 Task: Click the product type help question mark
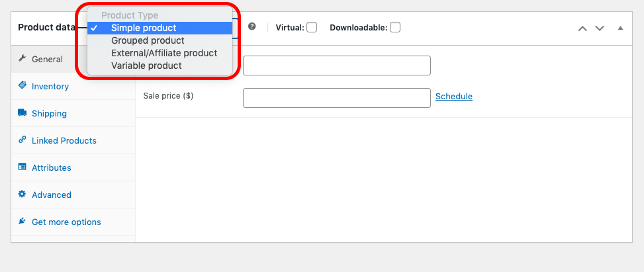[x=252, y=26]
